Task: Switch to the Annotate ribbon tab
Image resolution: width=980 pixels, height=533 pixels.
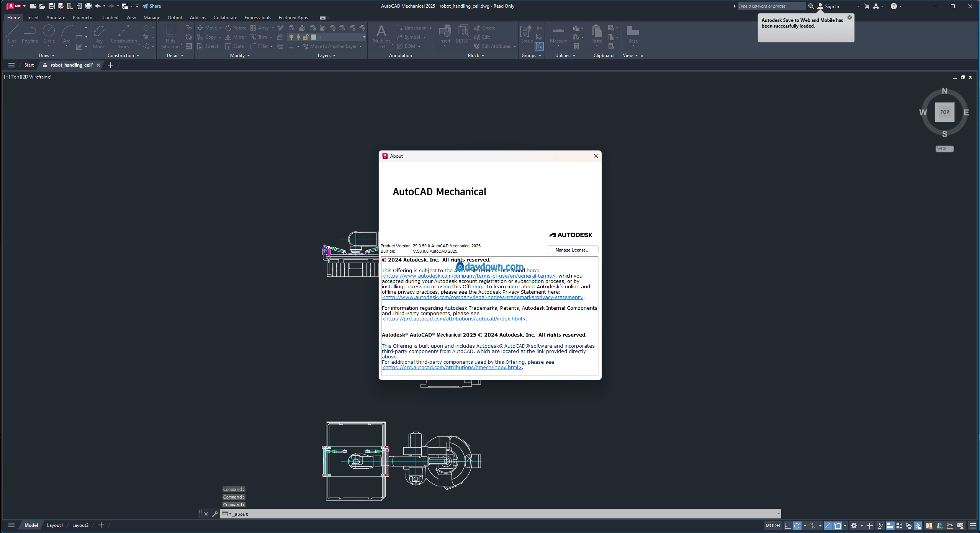Action: pos(56,18)
